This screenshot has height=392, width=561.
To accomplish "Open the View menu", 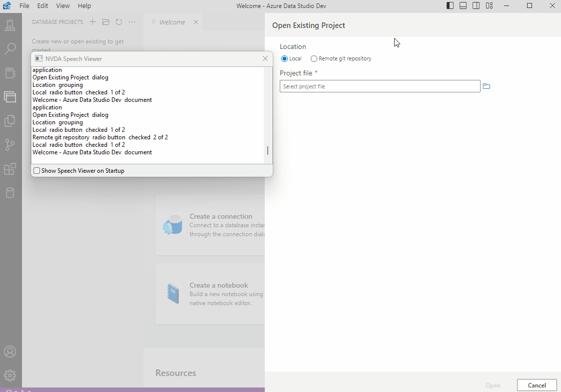I will click(62, 5).
